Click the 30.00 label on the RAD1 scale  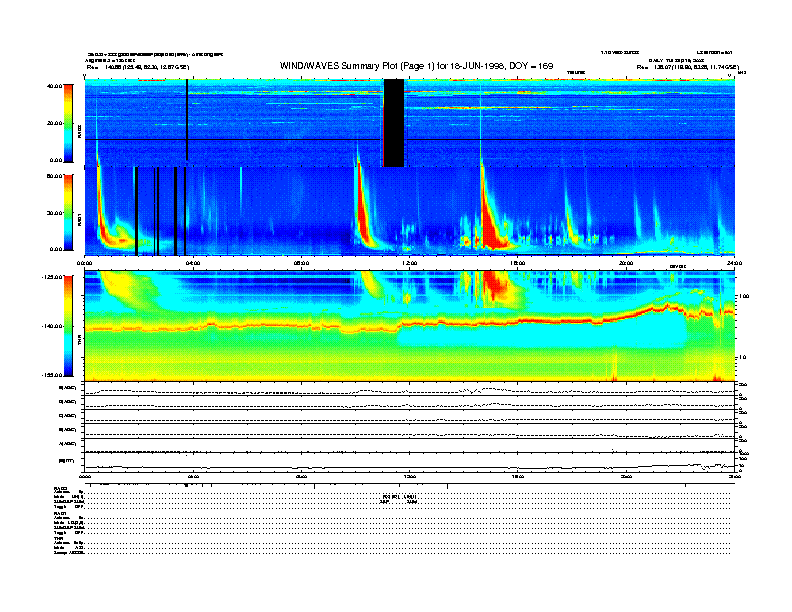point(54,213)
